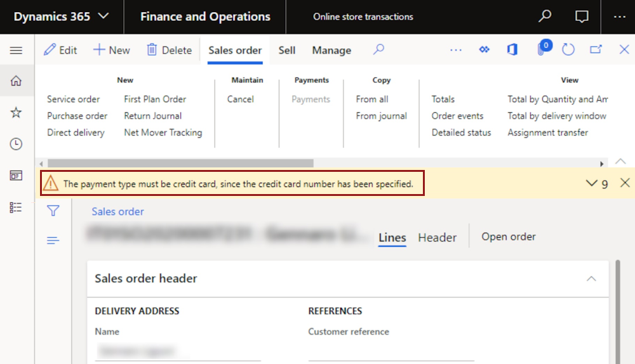Expand the 9 messages chevron
Screen dimensions: 635x364
tap(597, 184)
